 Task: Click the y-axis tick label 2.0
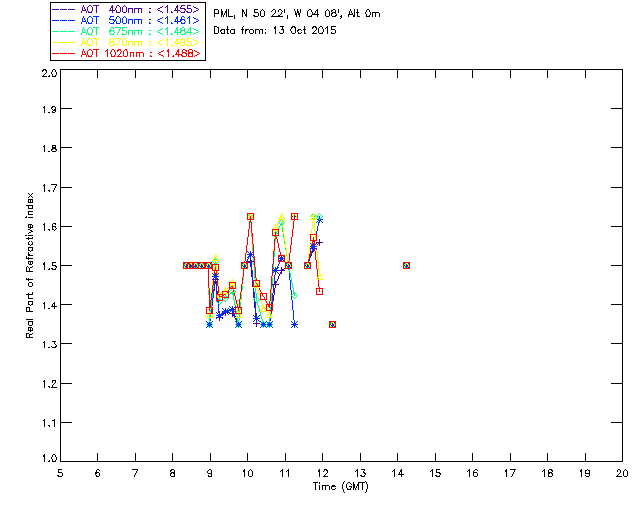tap(49, 73)
